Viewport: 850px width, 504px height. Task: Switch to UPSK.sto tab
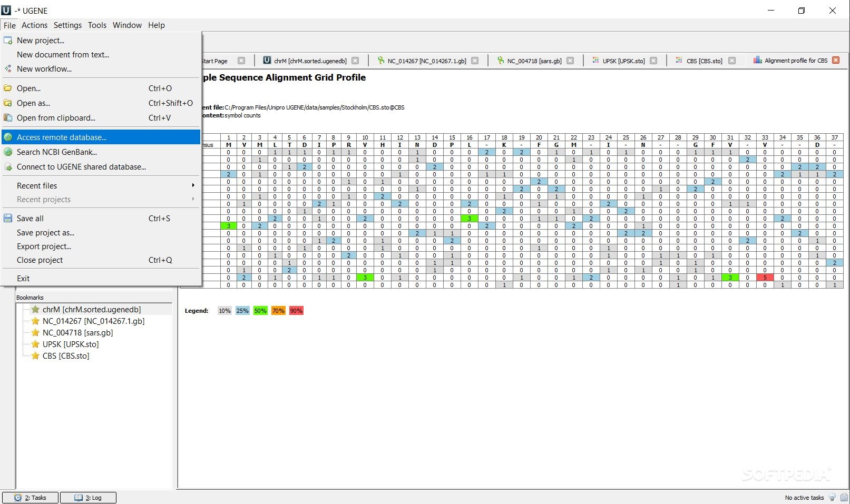624,61
